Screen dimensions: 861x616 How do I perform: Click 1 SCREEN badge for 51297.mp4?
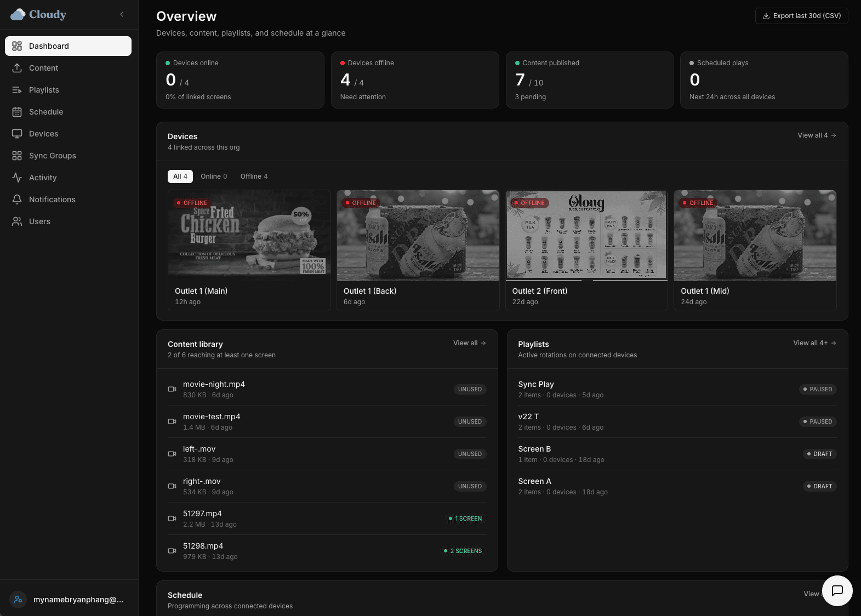pos(465,518)
